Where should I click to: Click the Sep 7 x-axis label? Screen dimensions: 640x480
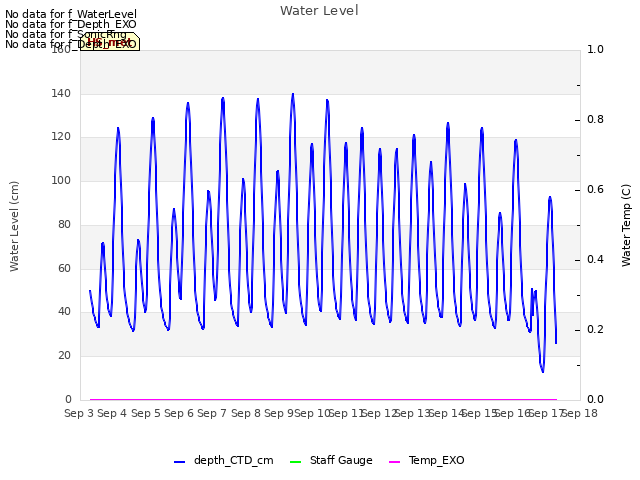(212, 413)
